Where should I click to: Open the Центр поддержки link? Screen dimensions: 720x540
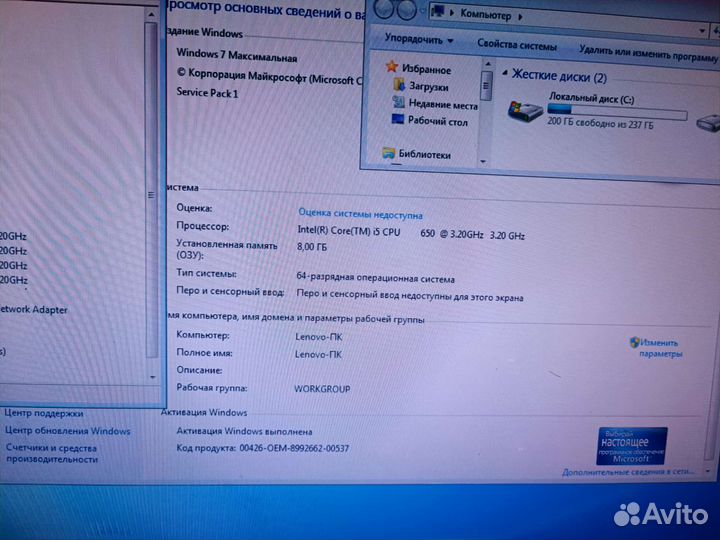pyautogui.click(x=44, y=413)
